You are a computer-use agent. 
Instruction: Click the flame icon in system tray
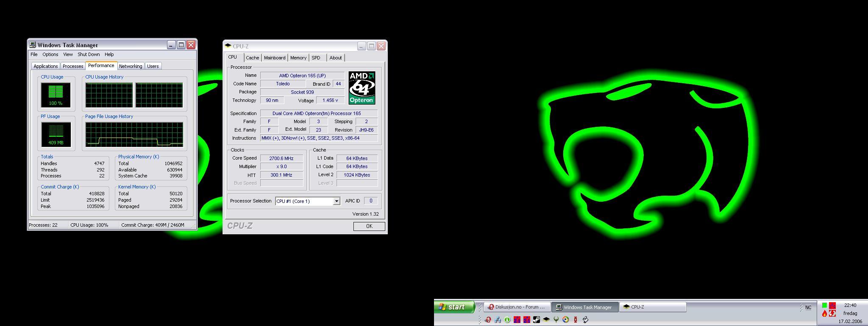pos(824,313)
